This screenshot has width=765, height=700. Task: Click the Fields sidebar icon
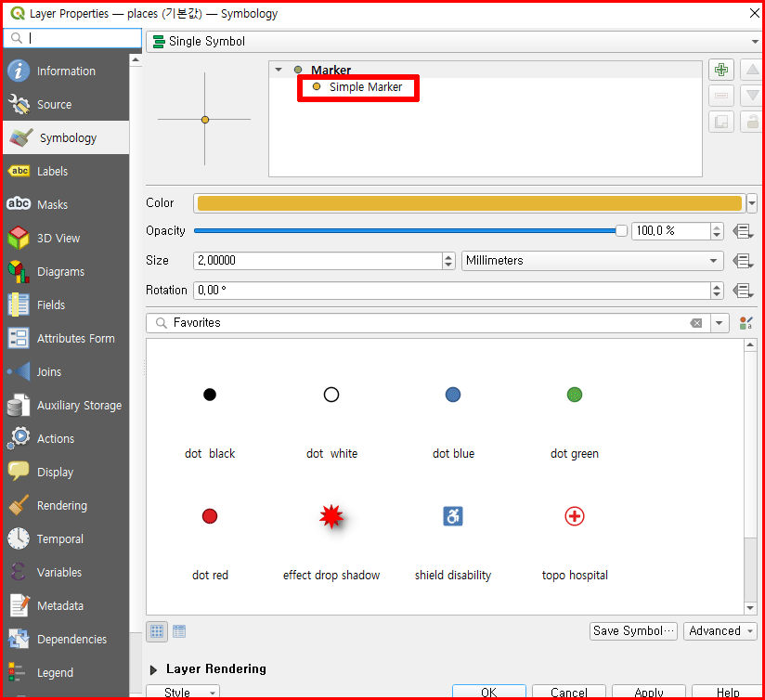pyautogui.click(x=19, y=305)
